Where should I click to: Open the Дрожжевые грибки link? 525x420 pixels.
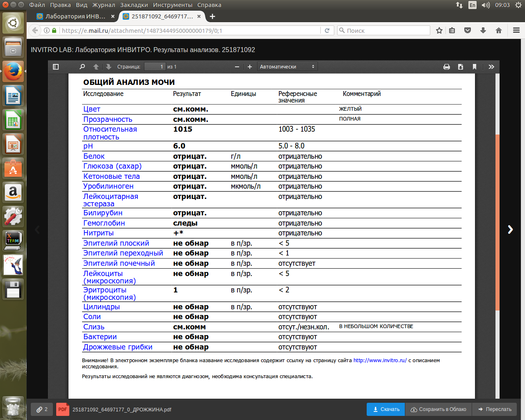click(118, 347)
